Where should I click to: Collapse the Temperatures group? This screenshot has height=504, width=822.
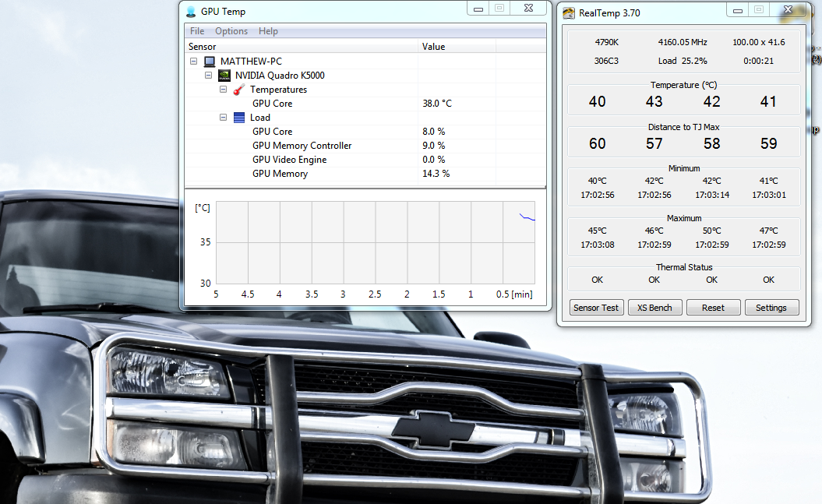click(223, 90)
